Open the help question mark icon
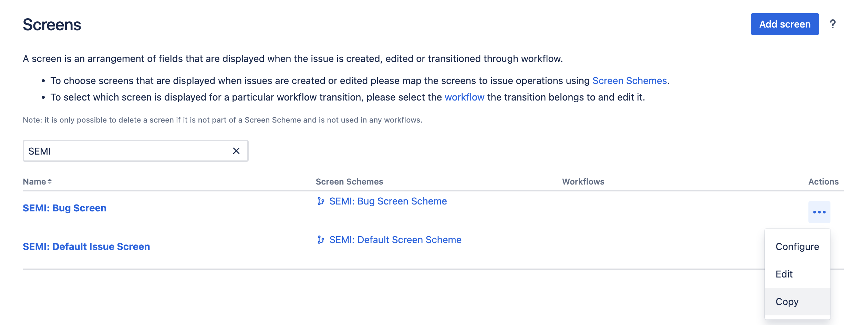This screenshot has height=325, width=868. click(x=833, y=24)
